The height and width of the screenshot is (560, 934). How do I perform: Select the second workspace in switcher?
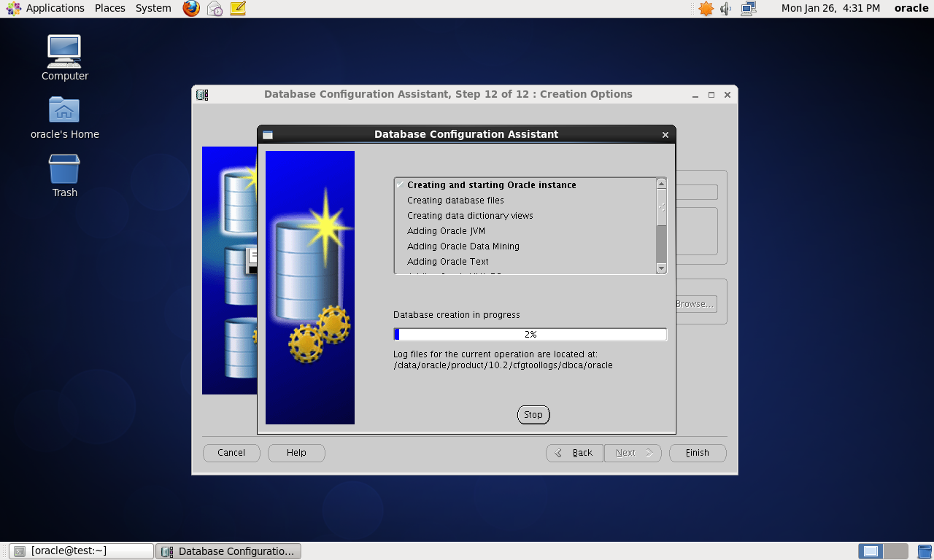(896, 551)
